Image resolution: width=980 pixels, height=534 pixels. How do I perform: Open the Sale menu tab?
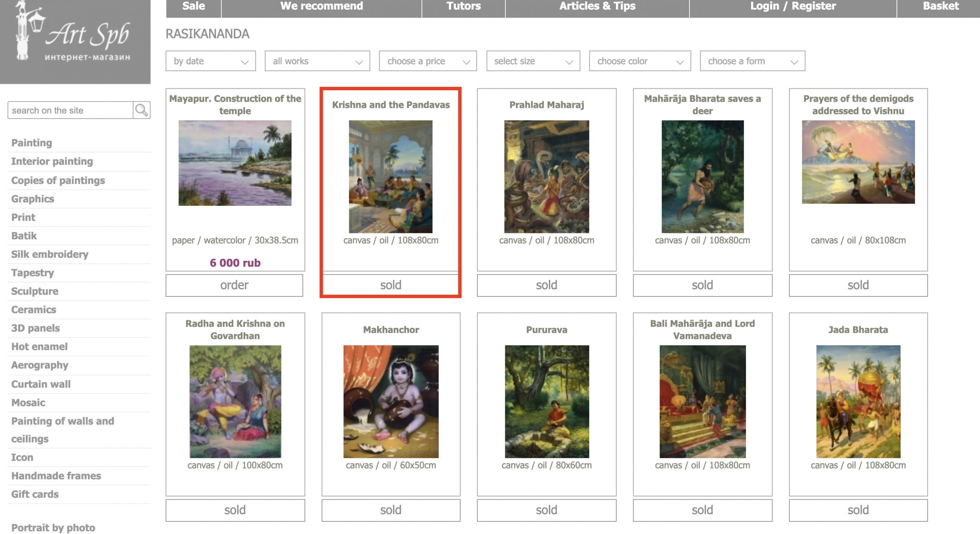click(x=194, y=7)
